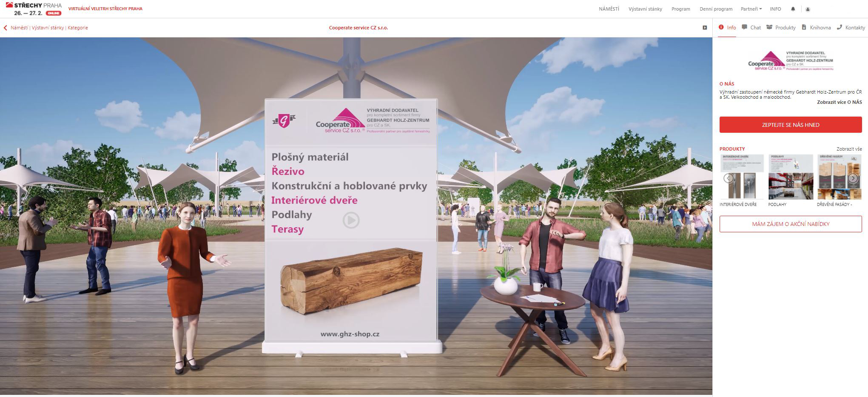
Task: Open Interiérové dveře product thumbnail
Action: (x=742, y=177)
